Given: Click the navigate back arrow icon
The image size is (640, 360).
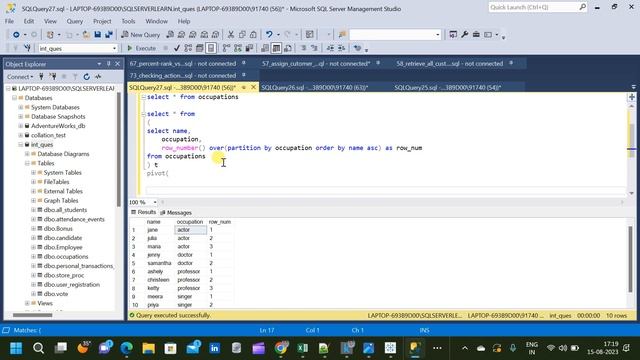Looking at the screenshot, I should pos(16,35).
